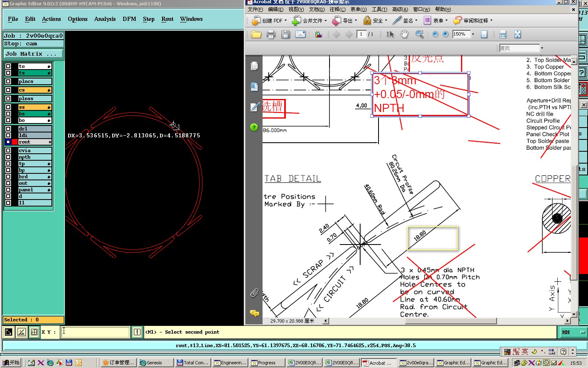The width and height of the screenshot is (588, 368).
Task: Click the zoom in plus button
Action: [445, 34]
